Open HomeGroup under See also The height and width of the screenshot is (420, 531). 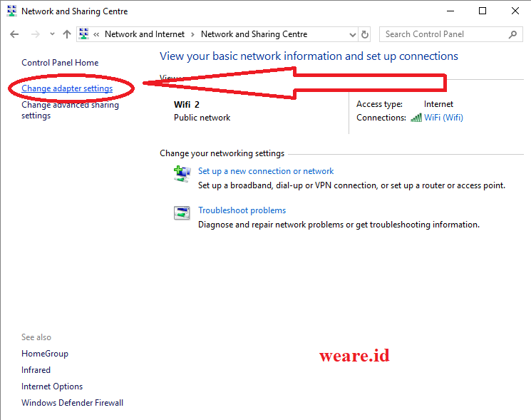point(45,354)
